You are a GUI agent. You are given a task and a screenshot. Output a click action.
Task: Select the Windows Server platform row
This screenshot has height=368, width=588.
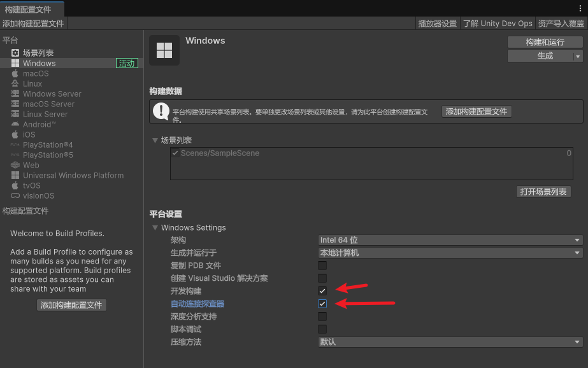(71, 94)
